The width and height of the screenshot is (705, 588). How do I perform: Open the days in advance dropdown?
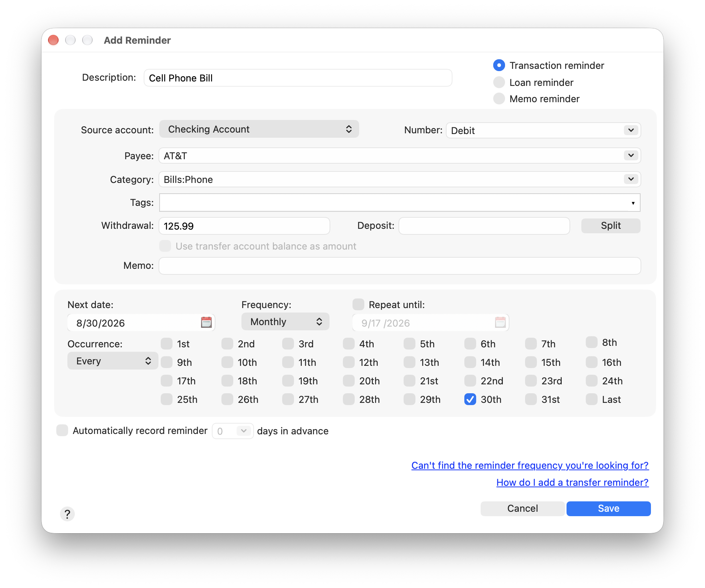(x=243, y=431)
